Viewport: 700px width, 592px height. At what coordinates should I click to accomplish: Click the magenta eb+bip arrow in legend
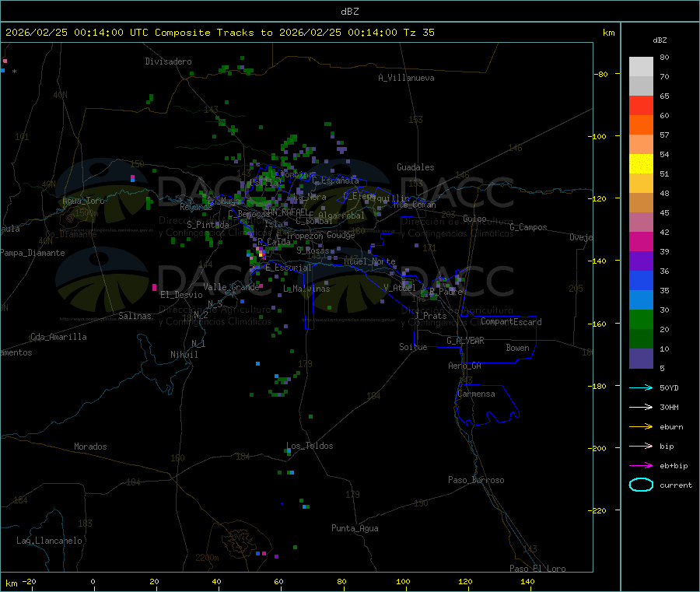coord(641,466)
